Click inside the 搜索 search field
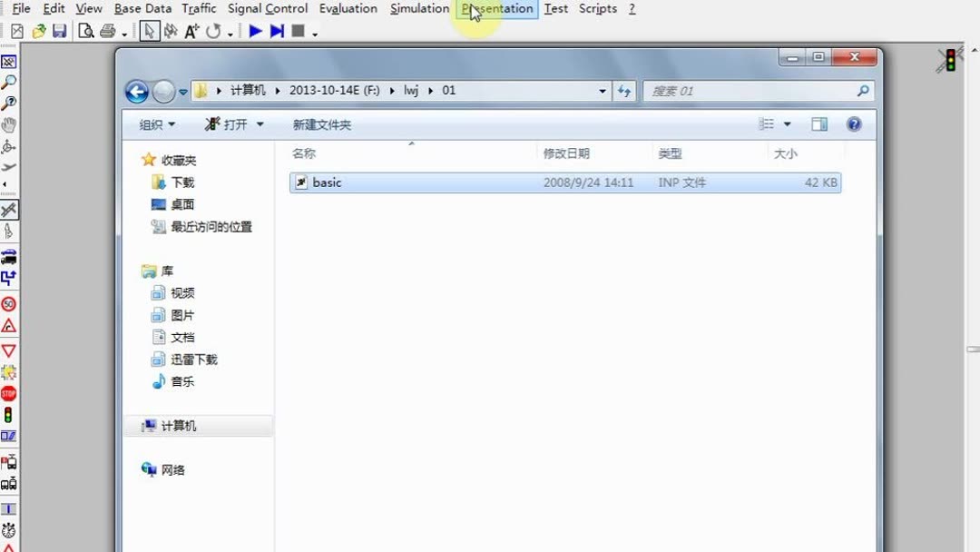Image resolution: width=980 pixels, height=552 pixels. (753, 90)
